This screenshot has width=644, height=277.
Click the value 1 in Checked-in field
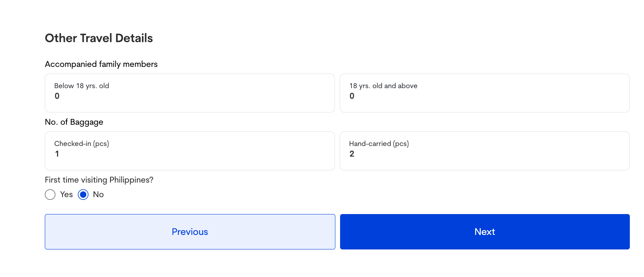point(57,154)
